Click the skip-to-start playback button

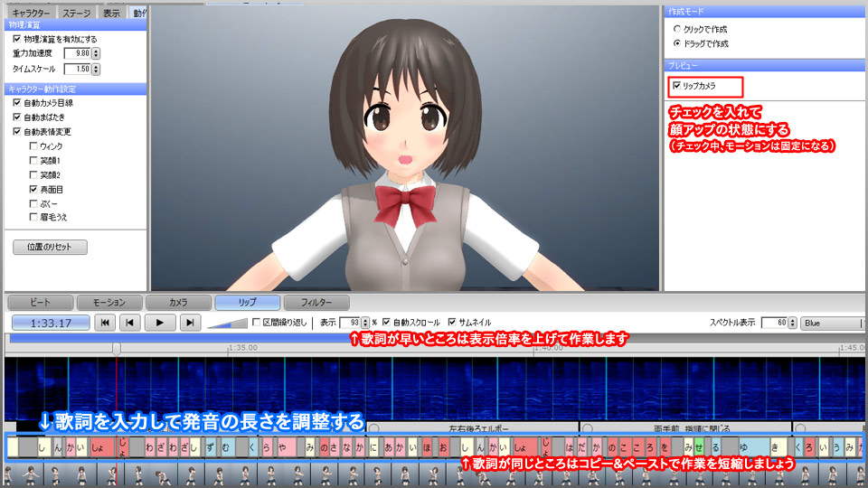106,322
